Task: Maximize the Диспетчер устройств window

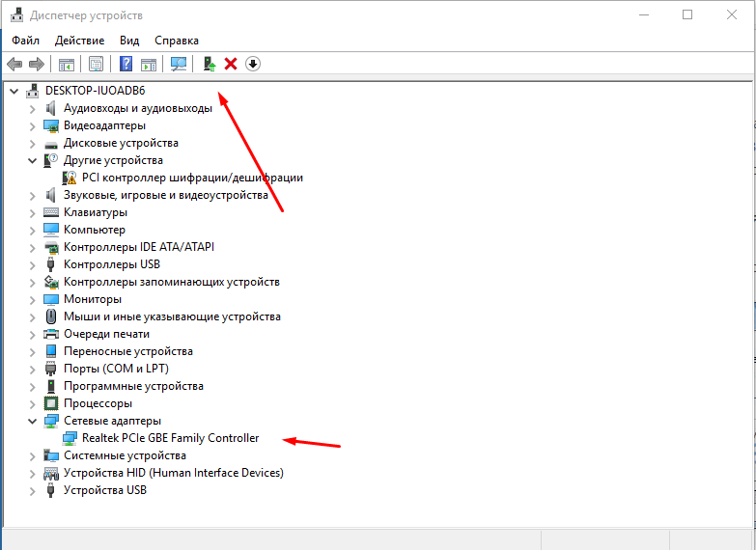Action: 687,14
